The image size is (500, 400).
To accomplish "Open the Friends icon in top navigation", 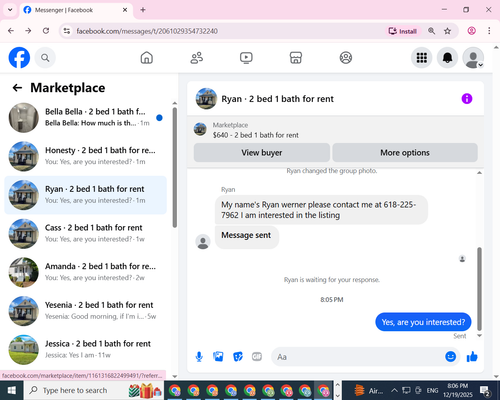I will tap(196, 58).
